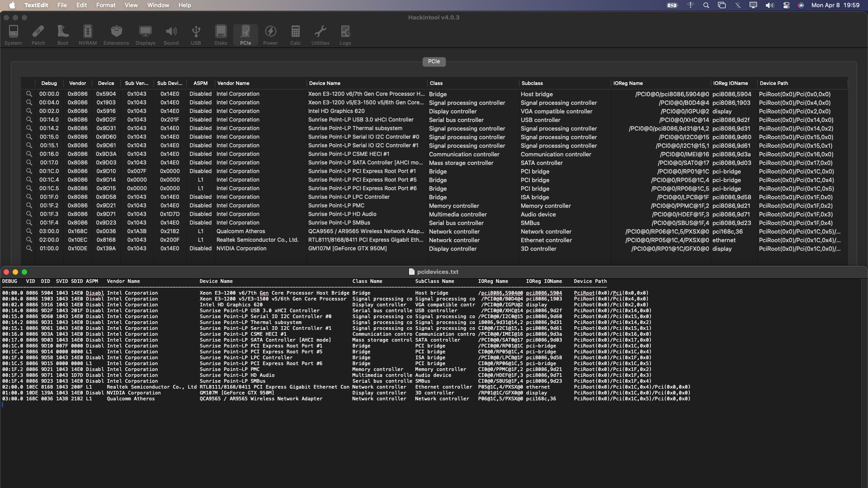
Task: Select the PCIe tab label
Action: (x=434, y=61)
